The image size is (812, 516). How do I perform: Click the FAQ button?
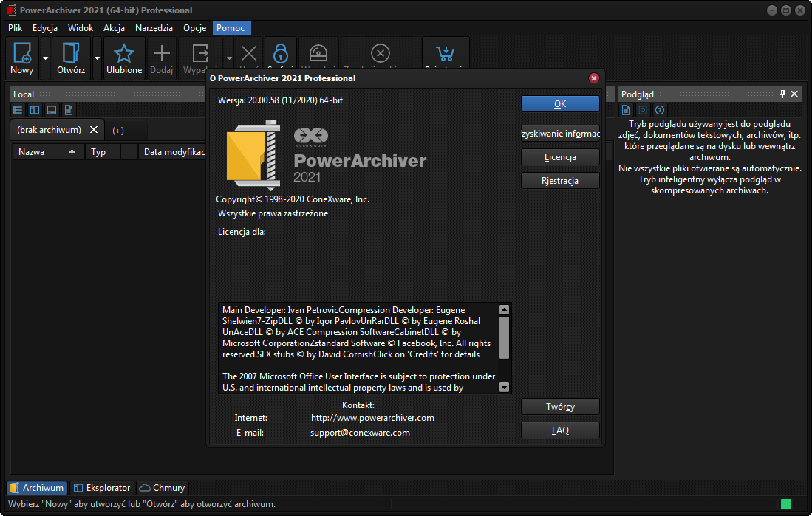tap(560, 430)
